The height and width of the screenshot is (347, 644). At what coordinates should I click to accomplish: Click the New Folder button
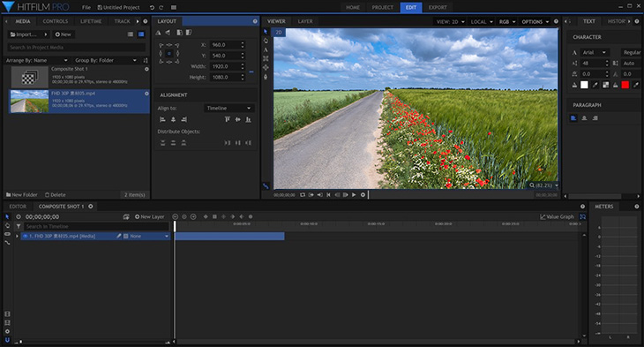point(22,195)
